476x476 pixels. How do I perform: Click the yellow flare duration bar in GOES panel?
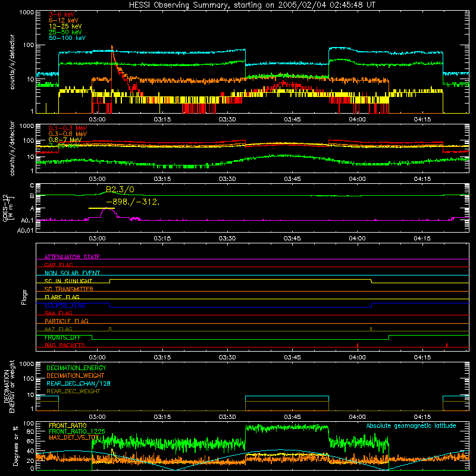point(101,208)
